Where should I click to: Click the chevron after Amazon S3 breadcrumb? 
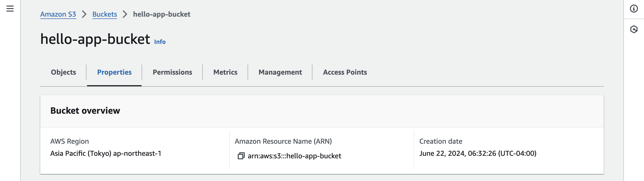pos(84,14)
